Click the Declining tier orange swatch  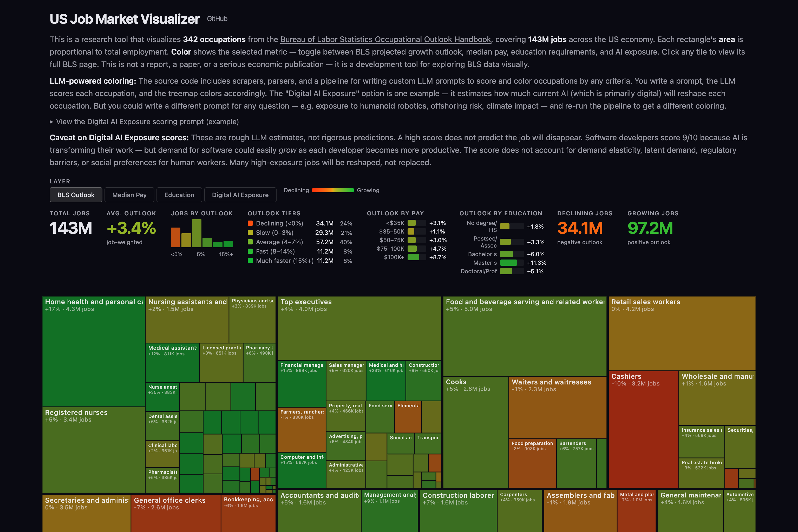click(250, 223)
